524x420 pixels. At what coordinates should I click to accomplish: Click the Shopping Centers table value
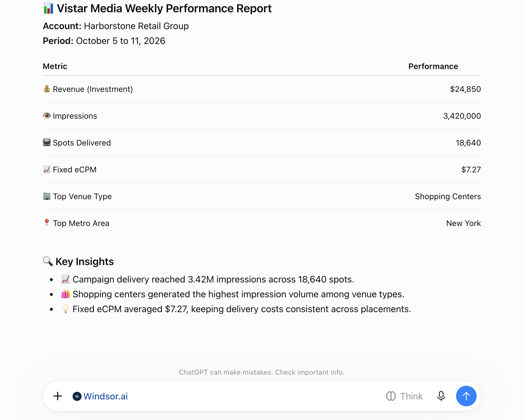tap(448, 196)
